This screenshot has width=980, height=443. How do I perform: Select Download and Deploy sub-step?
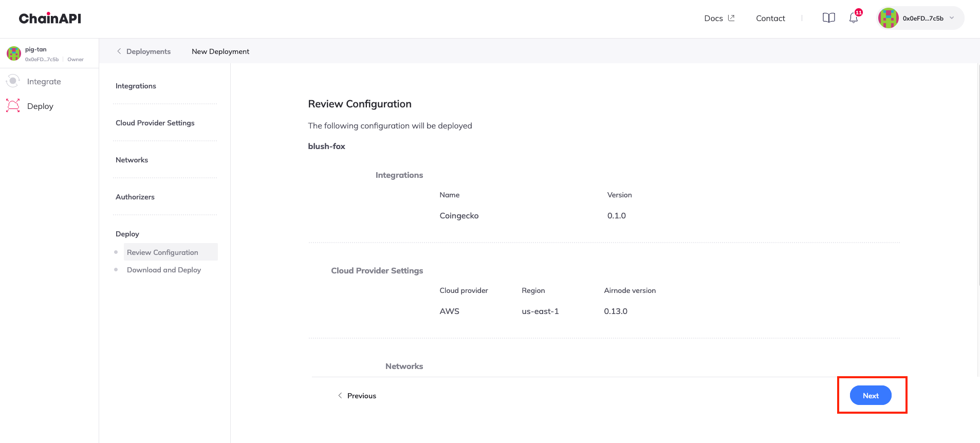pos(164,270)
